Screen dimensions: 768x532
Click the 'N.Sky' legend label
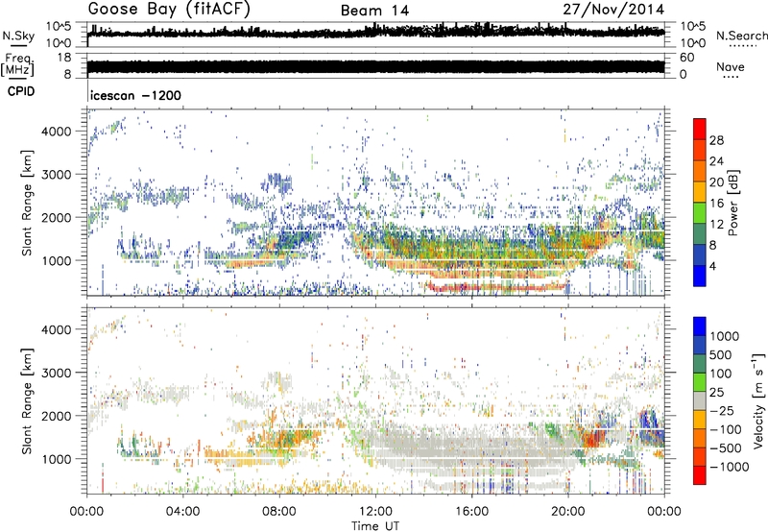point(18,36)
